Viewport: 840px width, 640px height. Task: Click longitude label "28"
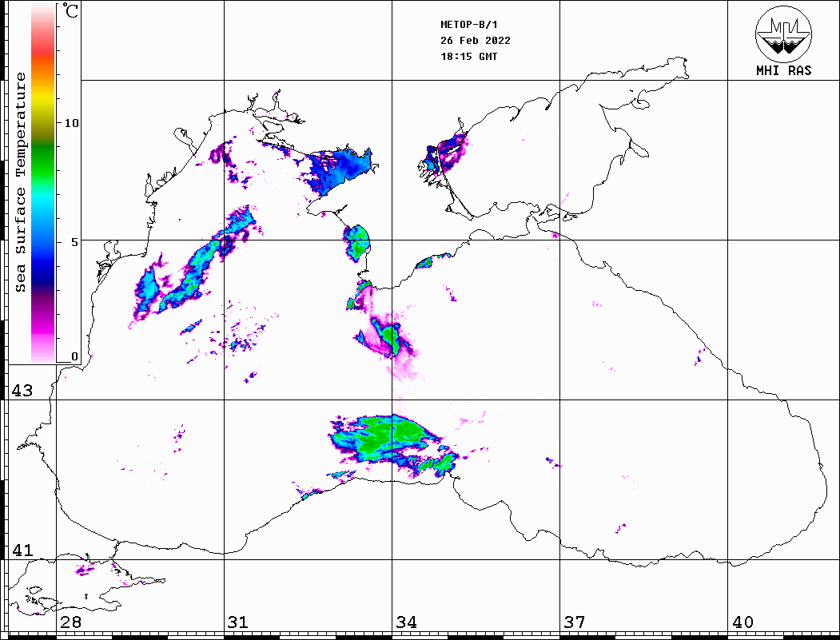(70, 622)
